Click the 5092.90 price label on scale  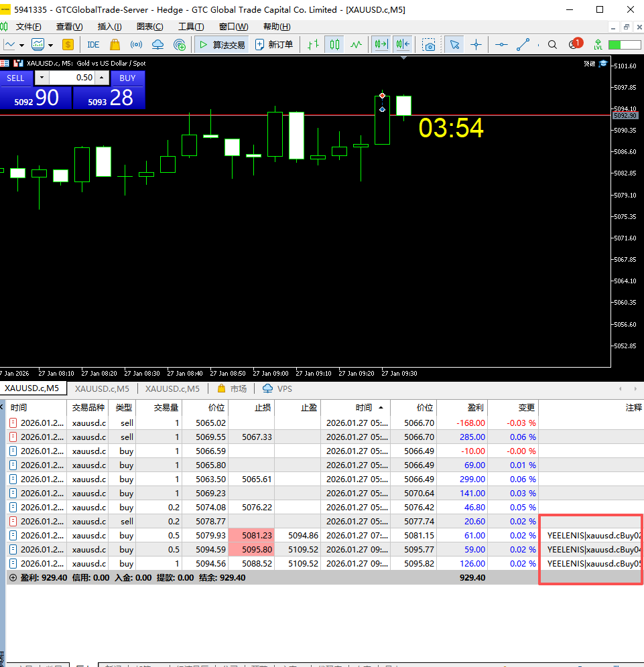pyautogui.click(x=625, y=116)
